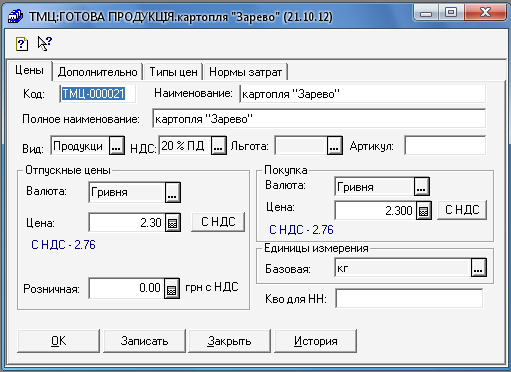The width and height of the screenshot is (511, 372).
Task: Click the blue С НДС - 2.76 text under Отпускные цены
Action: click(x=63, y=245)
